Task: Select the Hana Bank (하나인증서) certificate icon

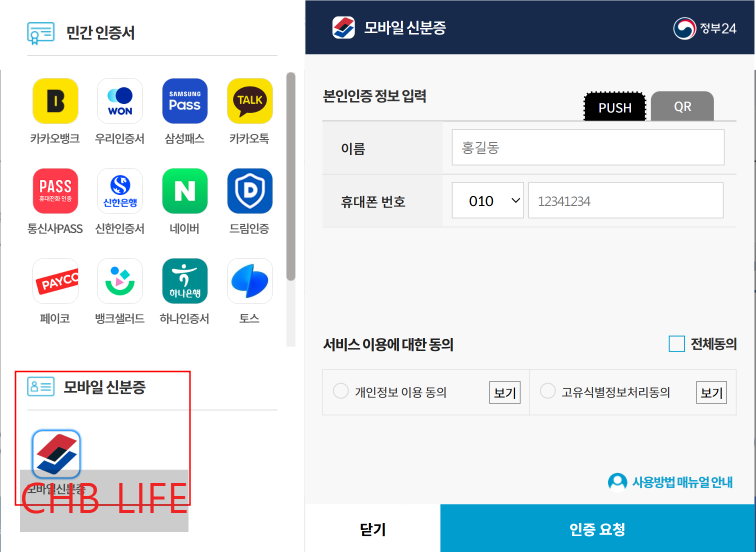Action: coord(185,281)
